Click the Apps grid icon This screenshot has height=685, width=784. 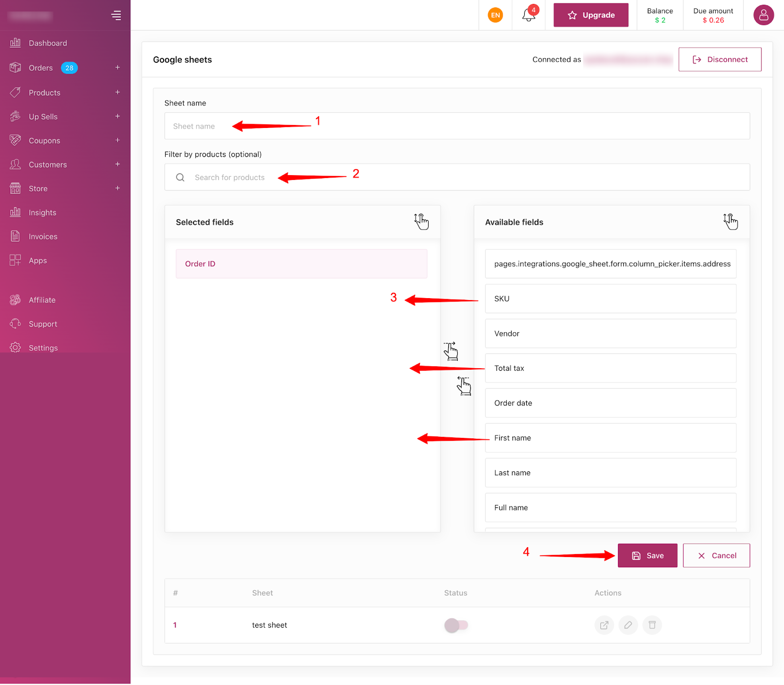pyautogui.click(x=15, y=260)
